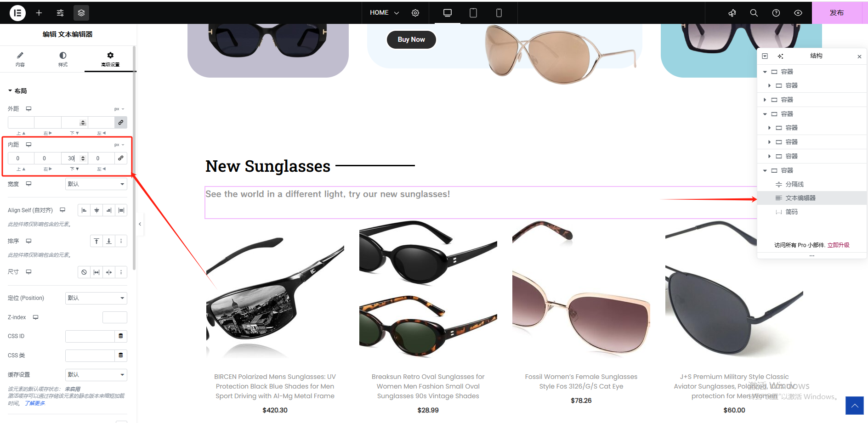This screenshot has height=423, width=868.
Task: Preview changes with the eye icon
Action: [798, 13]
